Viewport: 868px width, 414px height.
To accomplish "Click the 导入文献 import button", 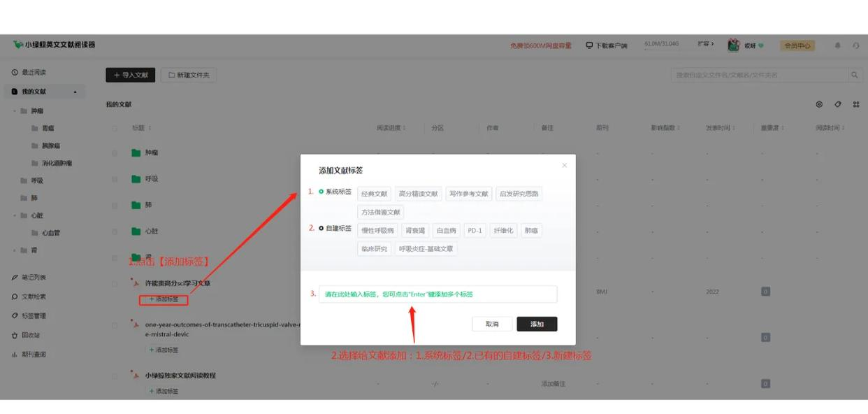I will click(x=129, y=76).
